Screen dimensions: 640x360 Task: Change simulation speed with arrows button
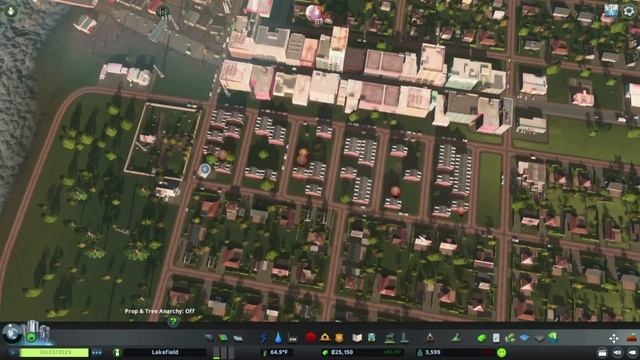(x=97, y=352)
